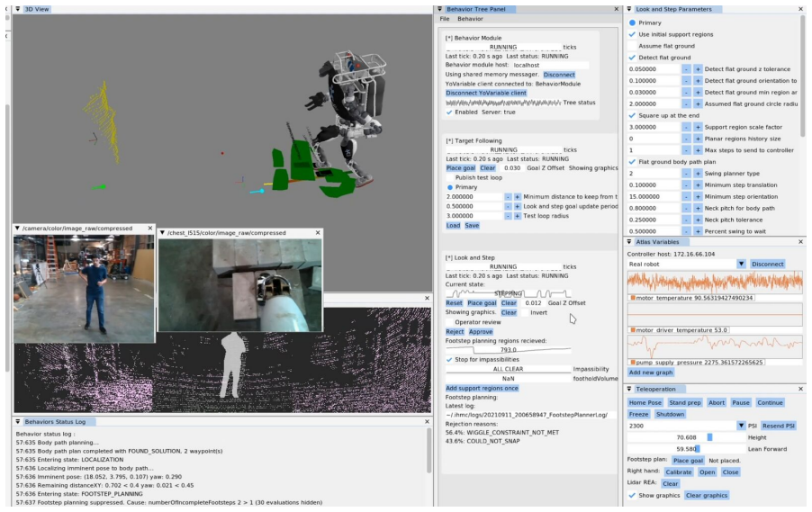Increase Look and step goal update period
Image resolution: width=812 pixels, height=512 pixels.
click(x=517, y=207)
